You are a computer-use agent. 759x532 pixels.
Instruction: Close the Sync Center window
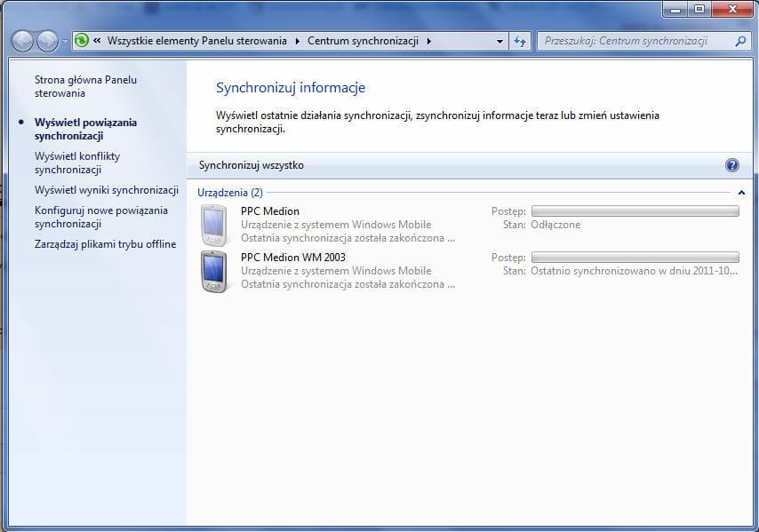coord(733,9)
